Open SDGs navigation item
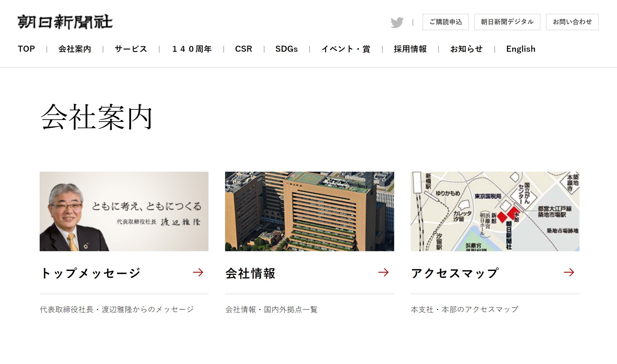 point(286,49)
